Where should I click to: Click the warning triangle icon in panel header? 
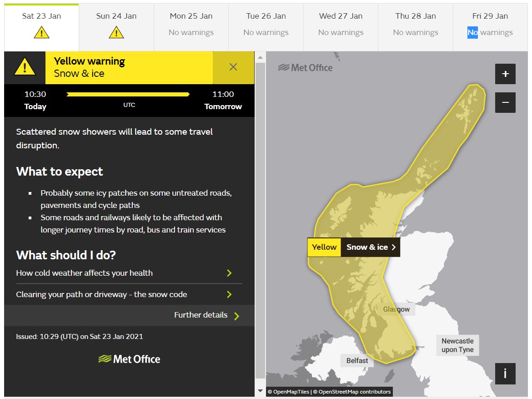pyautogui.click(x=25, y=66)
